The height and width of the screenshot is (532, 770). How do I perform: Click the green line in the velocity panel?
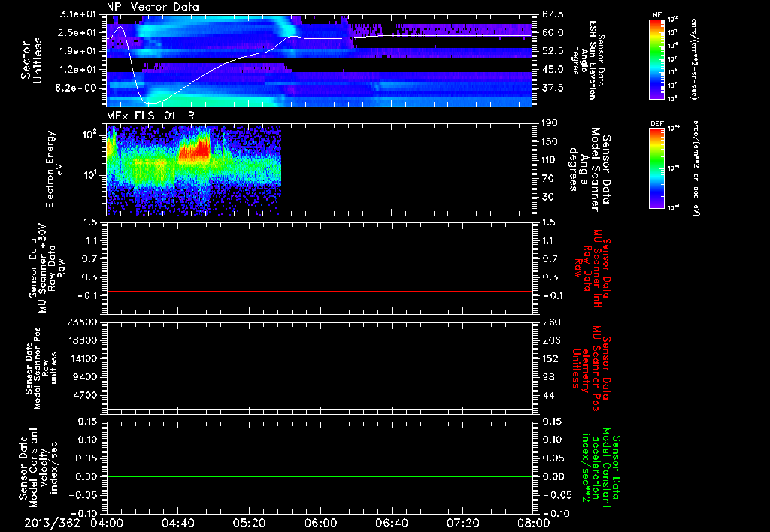pos(319,476)
